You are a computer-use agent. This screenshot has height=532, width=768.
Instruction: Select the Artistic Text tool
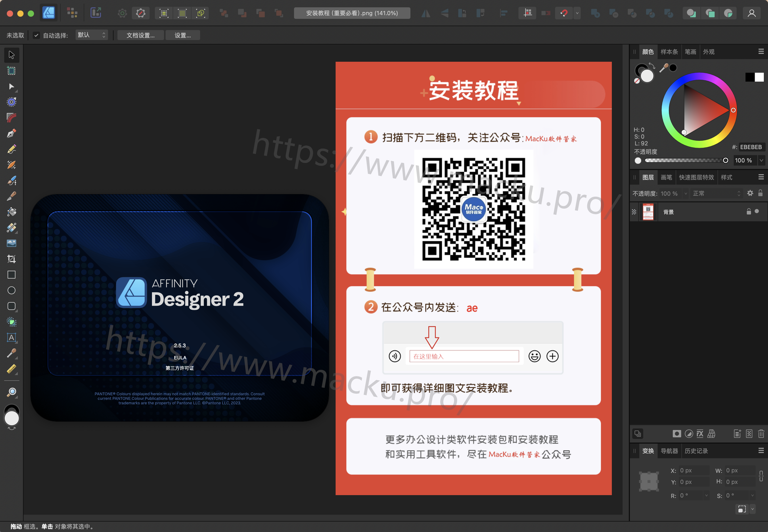[x=12, y=337]
